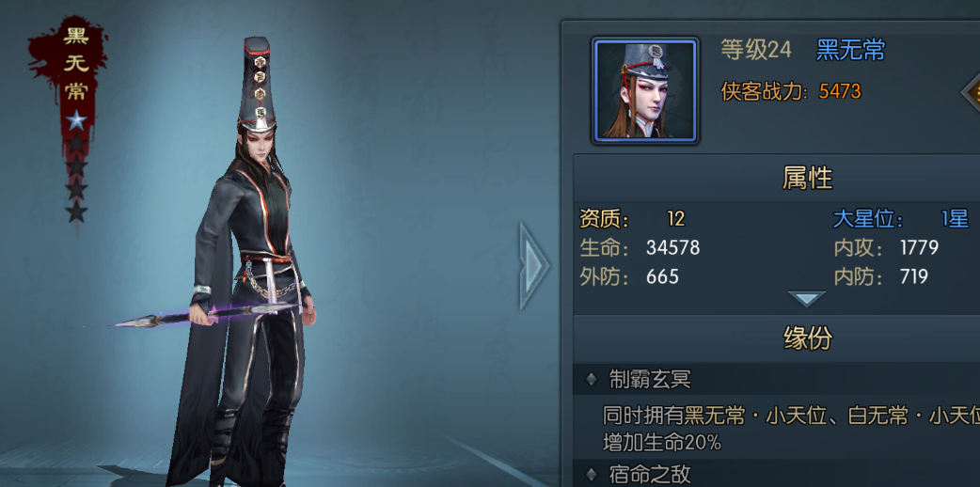980x487 pixels.
Task: Click the lit blue star under 黑无常 banner
Action: pos(76,120)
